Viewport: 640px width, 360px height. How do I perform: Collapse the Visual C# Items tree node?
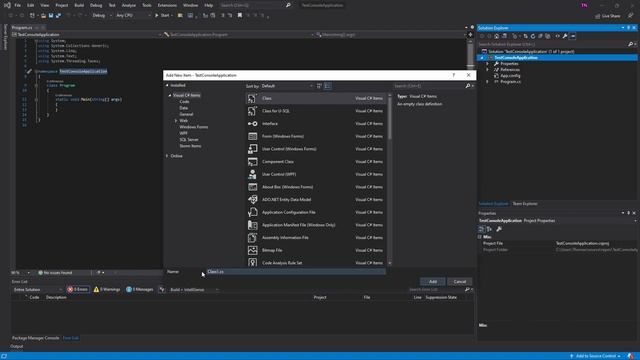[x=170, y=95]
